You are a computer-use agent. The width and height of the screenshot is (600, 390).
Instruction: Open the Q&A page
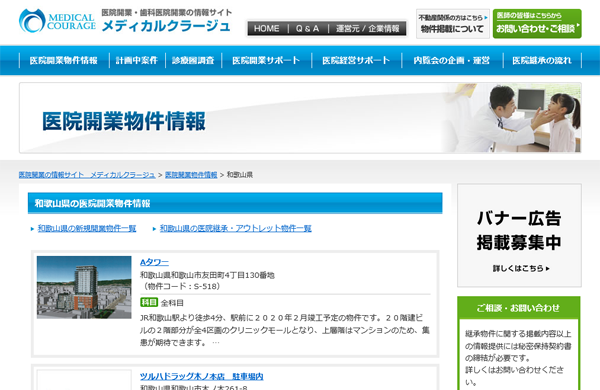coord(307,29)
